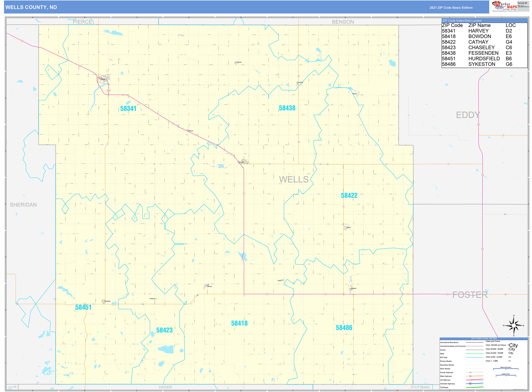The image size is (532, 392).
Task: Click the Interstate Highways shield symbol
Action: pyautogui.click(x=470, y=384)
